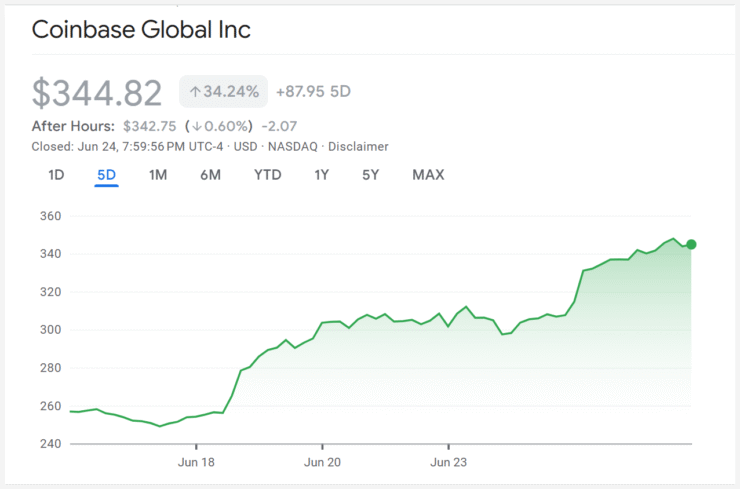Click the Jun 20 axis label
The width and height of the screenshot is (740, 489).
click(322, 462)
